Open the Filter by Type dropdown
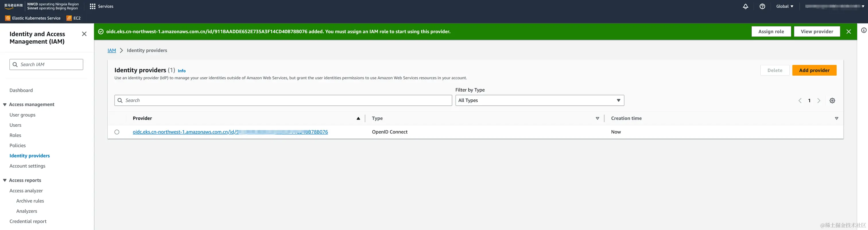 (x=539, y=100)
